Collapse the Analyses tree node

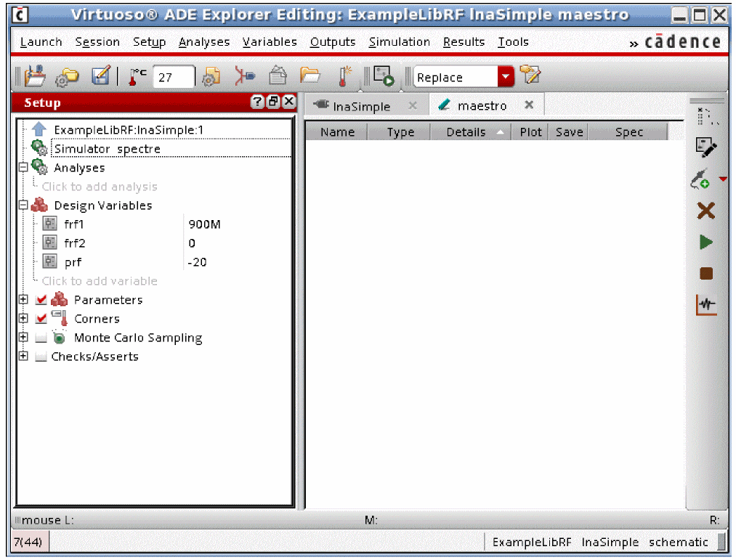click(x=23, y=167)
